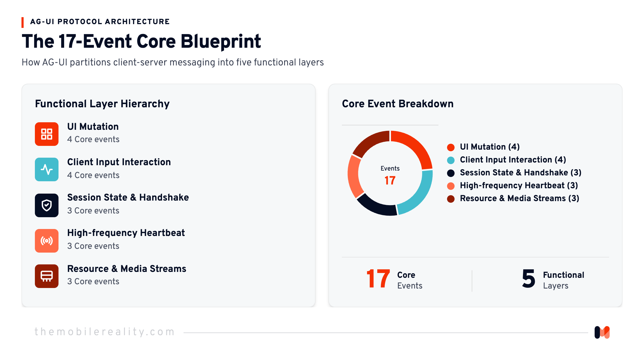Click the dark navy Session State legend dot

click(451, 173)
